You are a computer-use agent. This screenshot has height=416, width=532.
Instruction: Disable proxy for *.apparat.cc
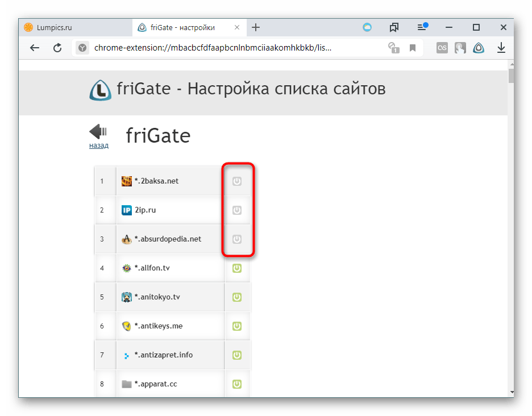[x=237, y=384]
